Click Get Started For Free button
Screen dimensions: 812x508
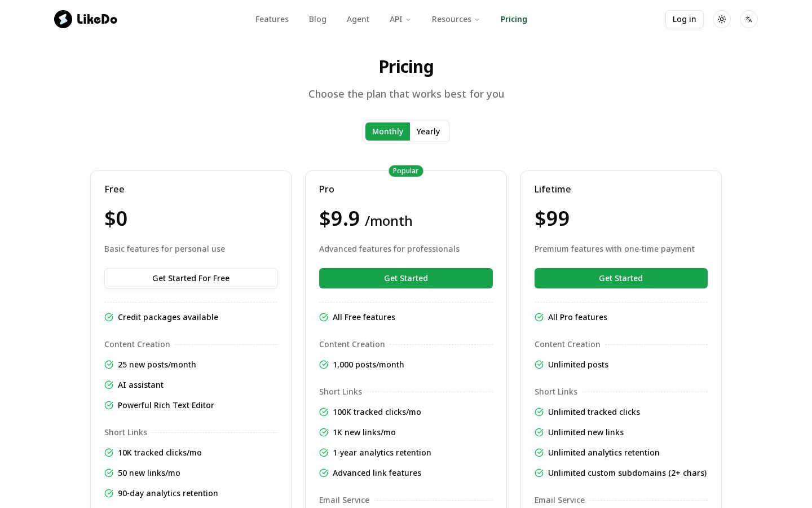tap(191, 278)
